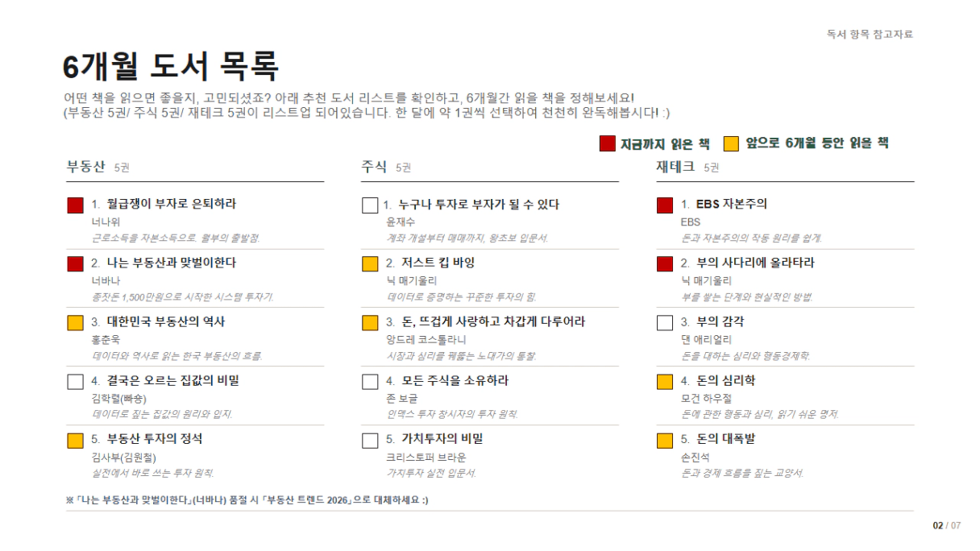This screenshot has height=551, width=980.
Task: Toggle the red checkbox for EBS 자본주의
Action: (665, 205)
